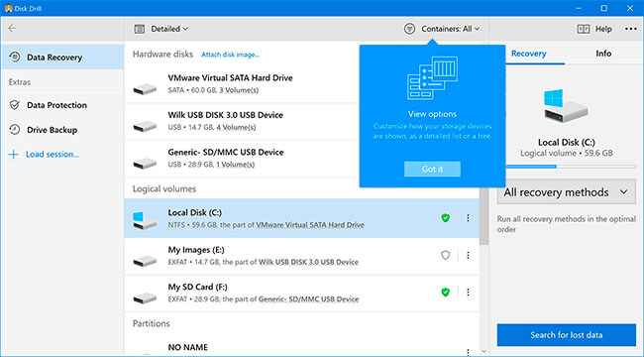Click the Partitions section header

[x=152, y=323]
